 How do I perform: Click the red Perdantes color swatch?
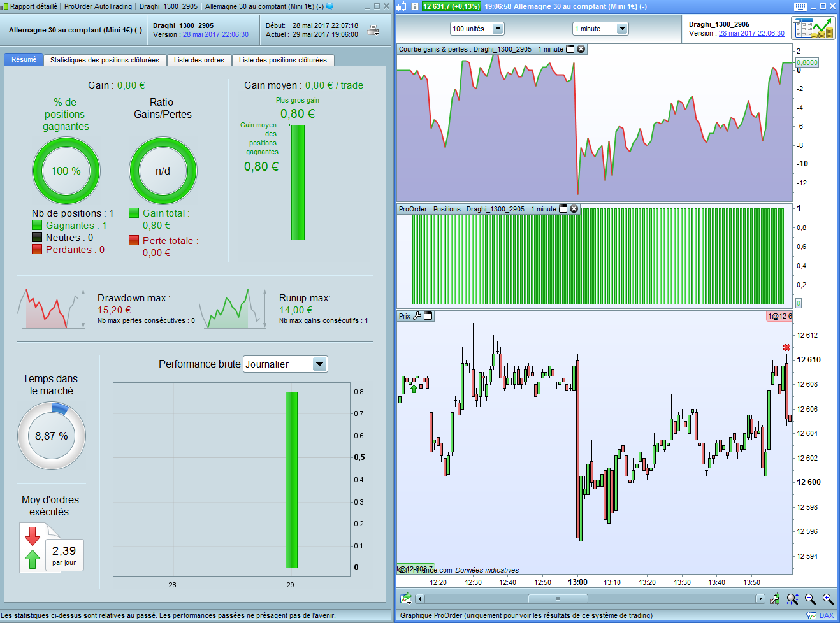(x=37, y=249)
